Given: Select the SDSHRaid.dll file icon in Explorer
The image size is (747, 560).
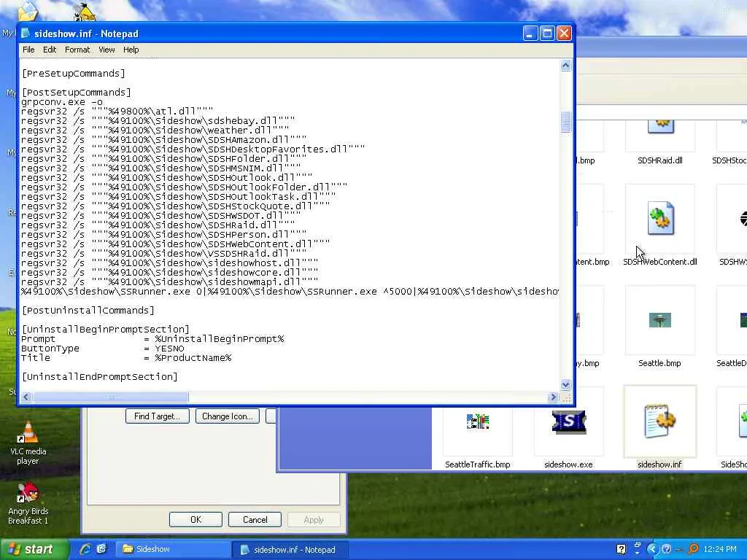Looking at the screenshot, I should pyautogui.click(x=660, y=128).
